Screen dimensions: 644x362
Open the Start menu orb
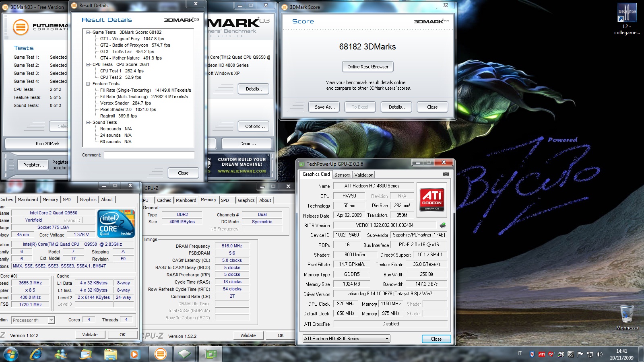pos(11,354)
